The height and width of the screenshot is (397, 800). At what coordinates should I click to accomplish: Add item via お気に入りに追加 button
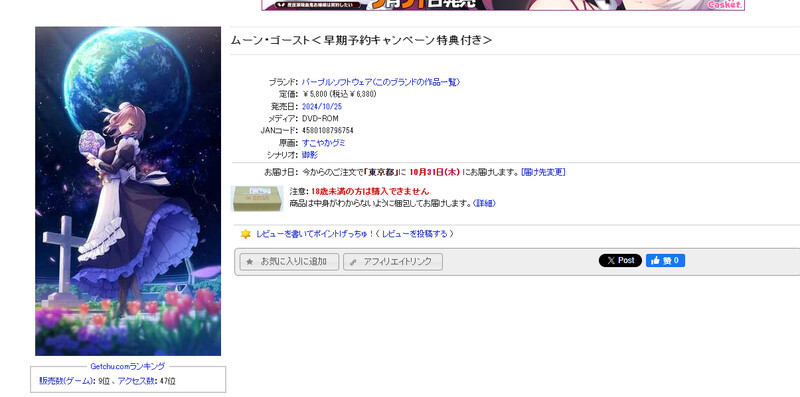point(289,262)
